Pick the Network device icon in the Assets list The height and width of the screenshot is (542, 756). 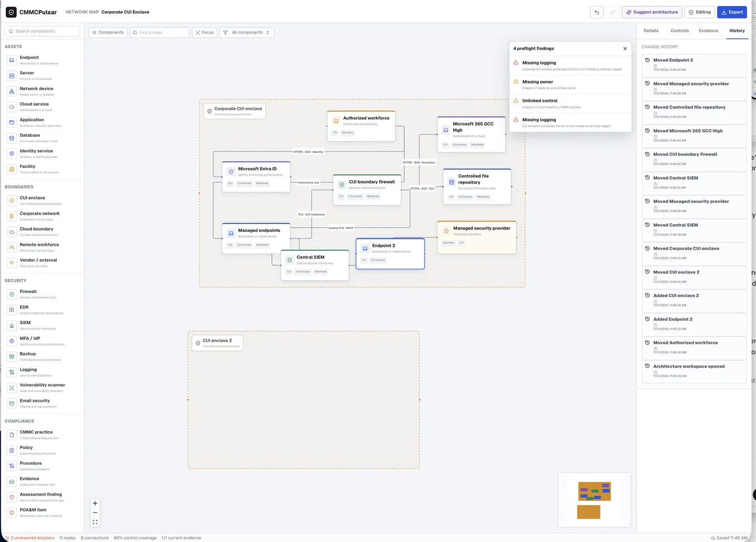click(12, 91)
